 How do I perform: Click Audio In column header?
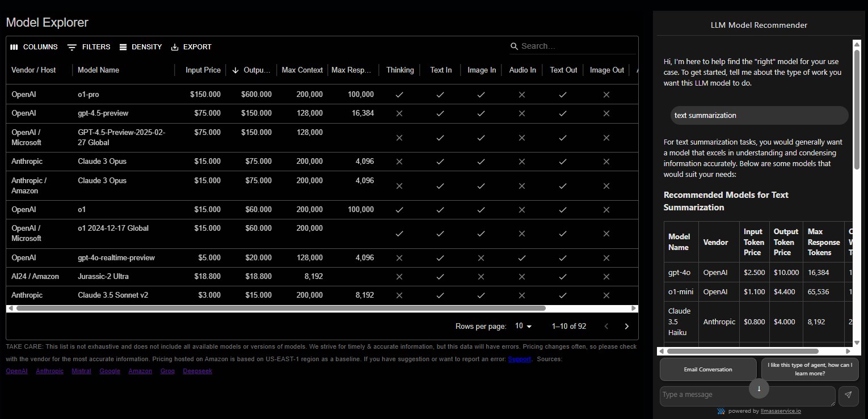coord(523,70)
